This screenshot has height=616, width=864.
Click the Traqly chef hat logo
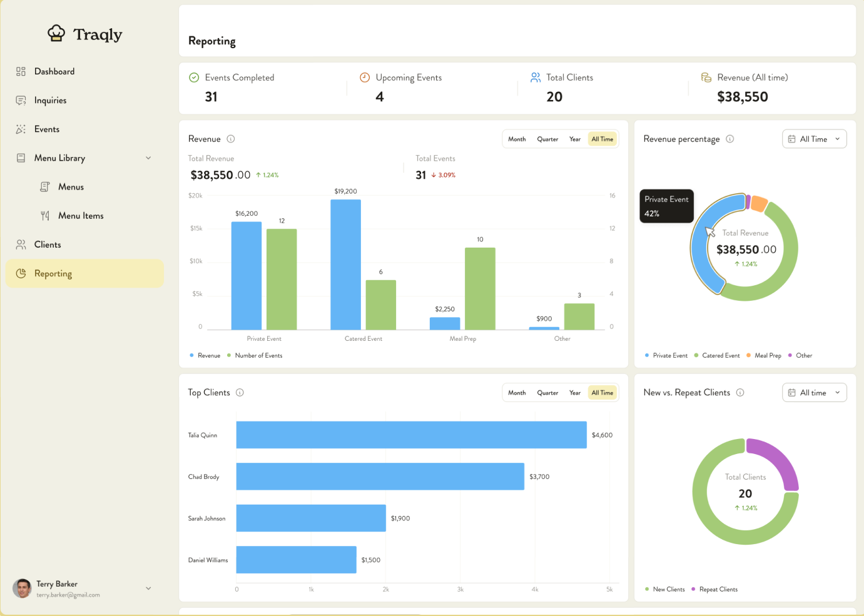57,33
